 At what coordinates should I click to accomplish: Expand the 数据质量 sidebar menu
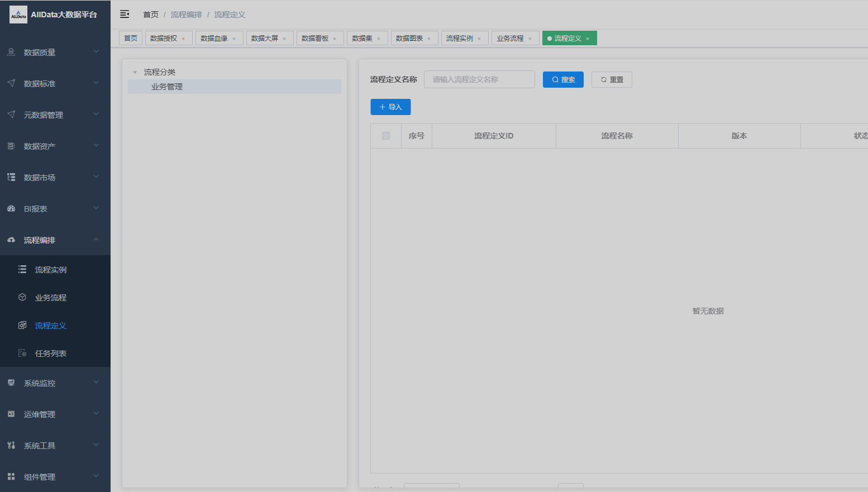point(55,52)
